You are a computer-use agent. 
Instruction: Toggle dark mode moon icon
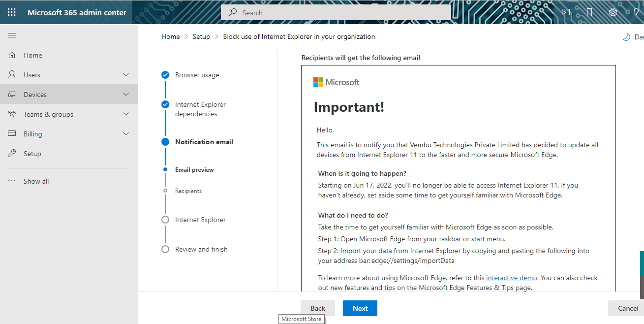point(626,37)
